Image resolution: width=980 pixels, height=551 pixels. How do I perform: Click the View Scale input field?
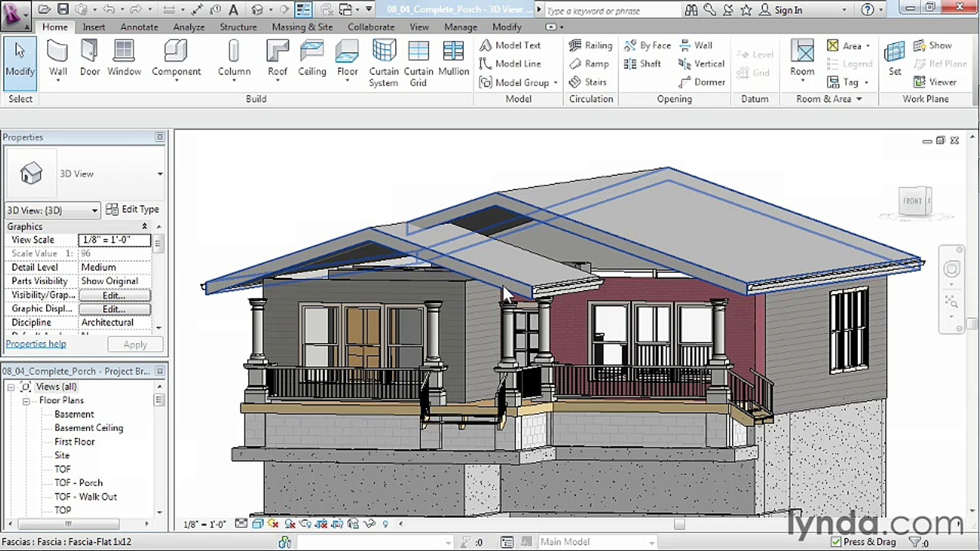point(114,240)
